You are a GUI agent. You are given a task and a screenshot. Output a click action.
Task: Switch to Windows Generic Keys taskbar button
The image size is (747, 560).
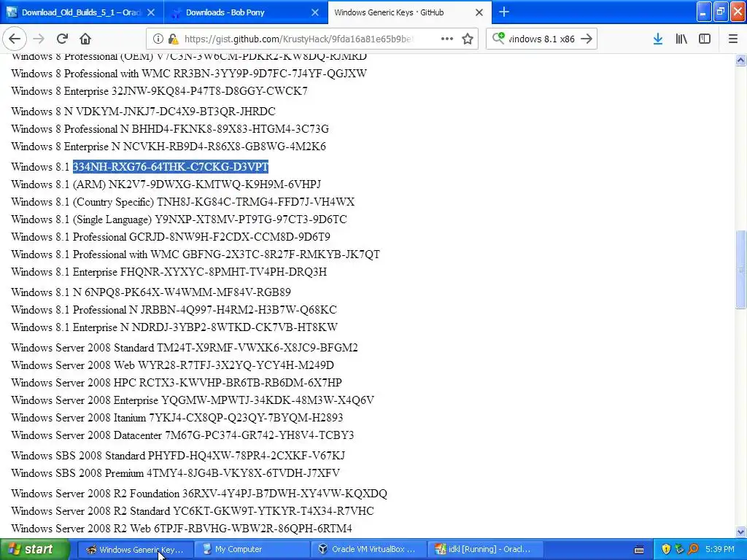135,549
